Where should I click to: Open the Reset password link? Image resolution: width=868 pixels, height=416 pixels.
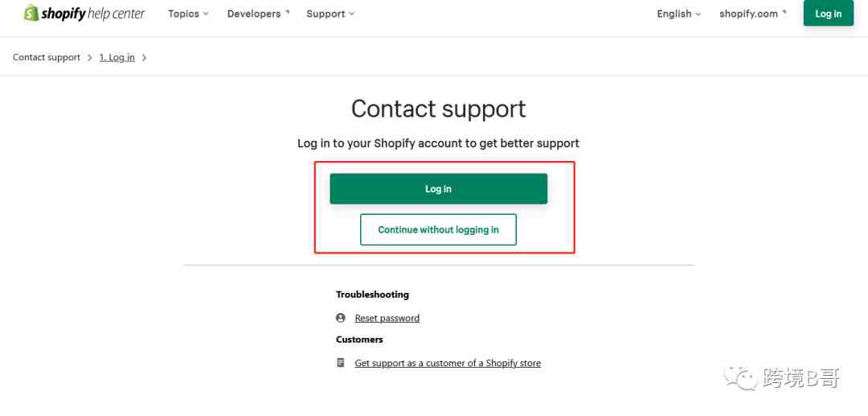[x=387, y=319]
